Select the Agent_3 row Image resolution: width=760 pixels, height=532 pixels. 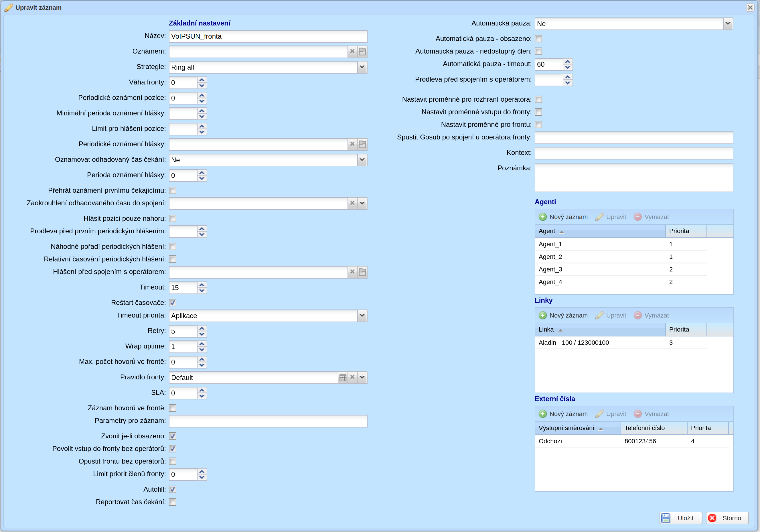tap(621, 269)
